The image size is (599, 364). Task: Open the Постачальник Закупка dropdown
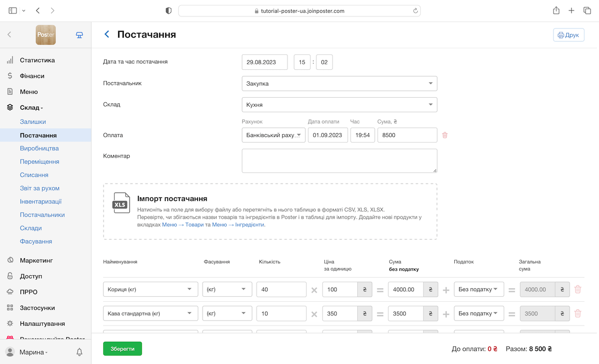(x=339, y=83)
